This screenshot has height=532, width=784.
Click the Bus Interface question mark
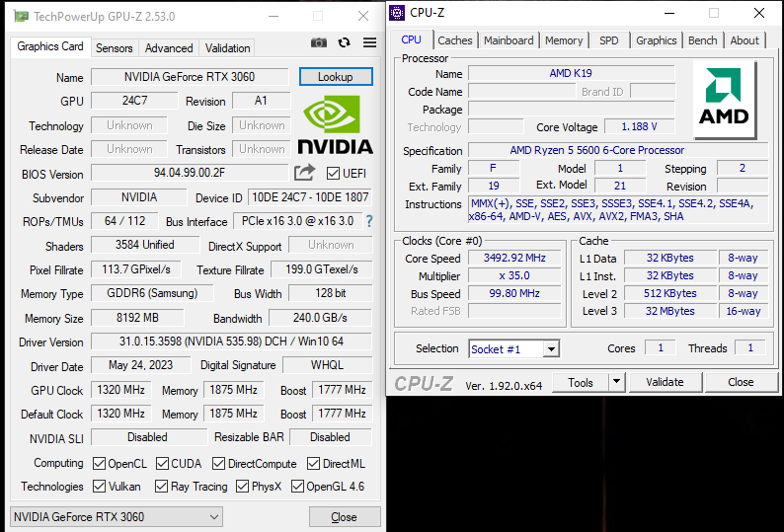pyautogui.click(x=369, y=221)
